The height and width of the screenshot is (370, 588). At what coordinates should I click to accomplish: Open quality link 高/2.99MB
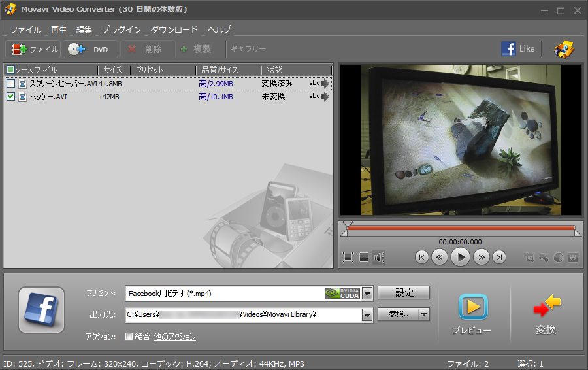point(216,84)
